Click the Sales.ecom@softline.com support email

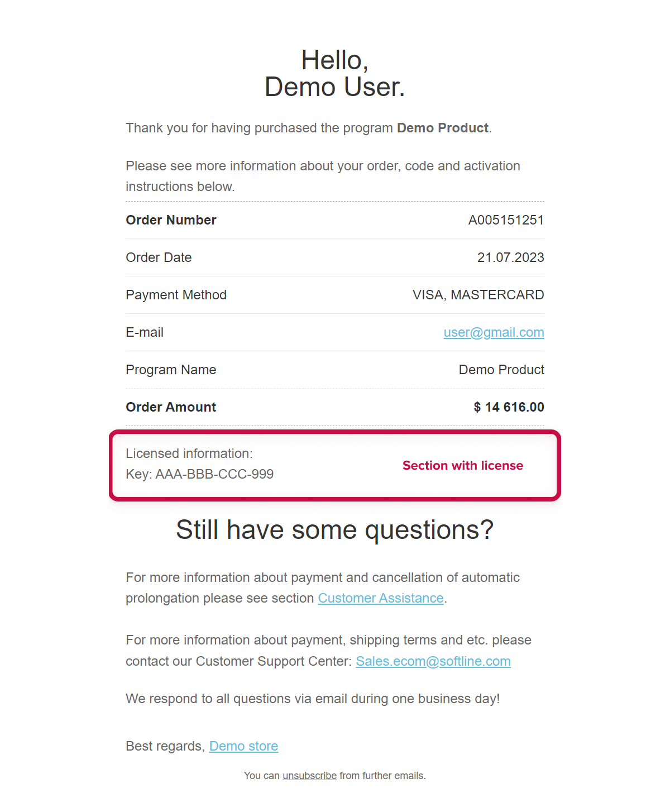433,661
